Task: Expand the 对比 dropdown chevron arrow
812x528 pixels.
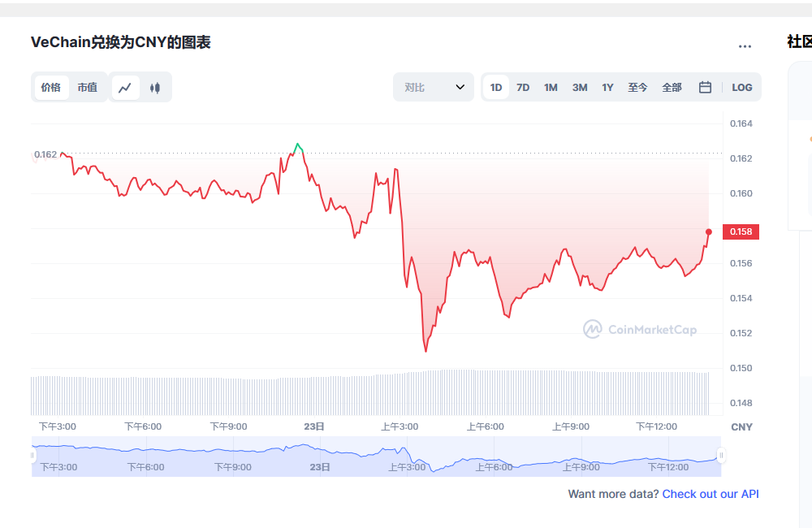Action: tap(461, 87)
